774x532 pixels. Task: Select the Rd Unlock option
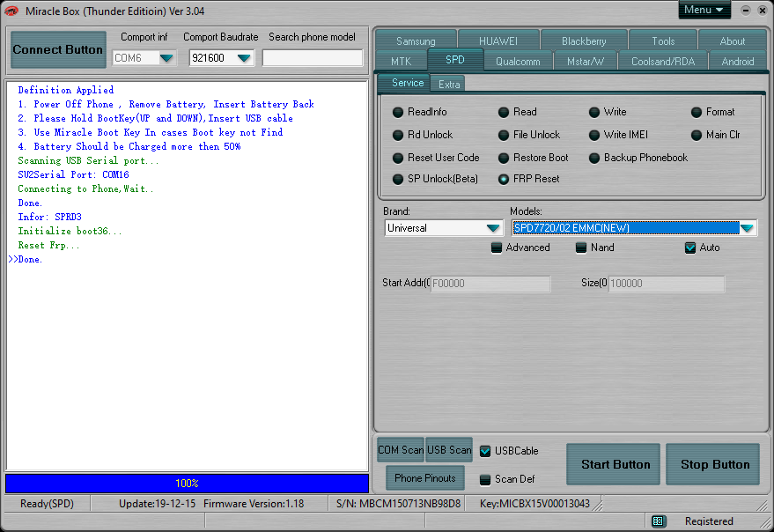pos(423,135)
